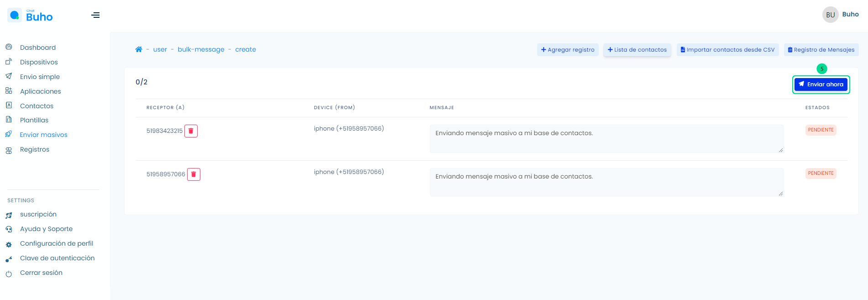The height and width of the screenshot is (300, 868).
Task: Open the Chat Buho logo home
Action: click(x=30, y=16)
